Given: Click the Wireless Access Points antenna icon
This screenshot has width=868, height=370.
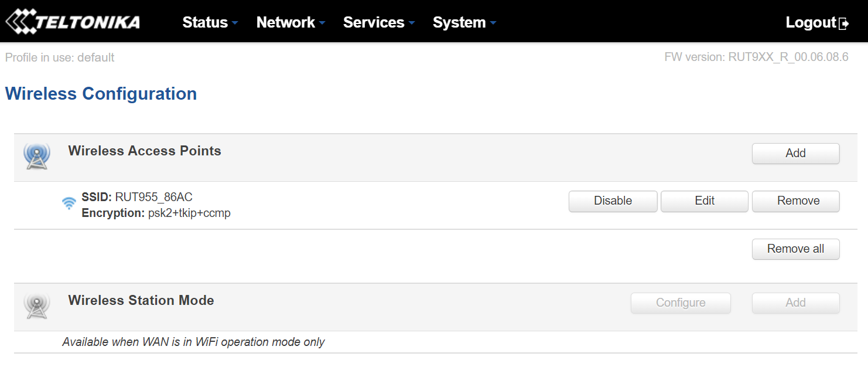Looking at the screenshot, I should 37,156.
